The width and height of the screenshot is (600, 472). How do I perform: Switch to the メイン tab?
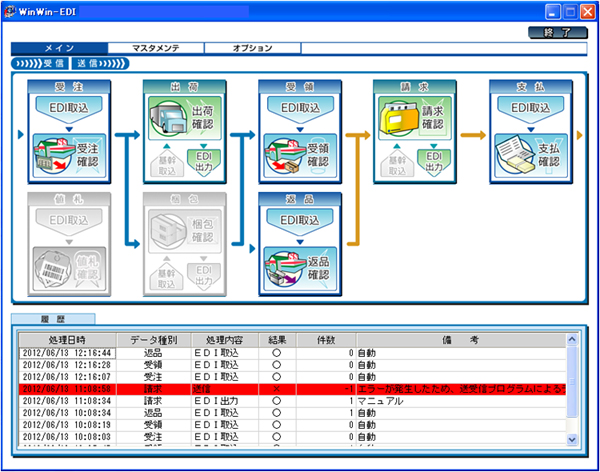point(59,48)
